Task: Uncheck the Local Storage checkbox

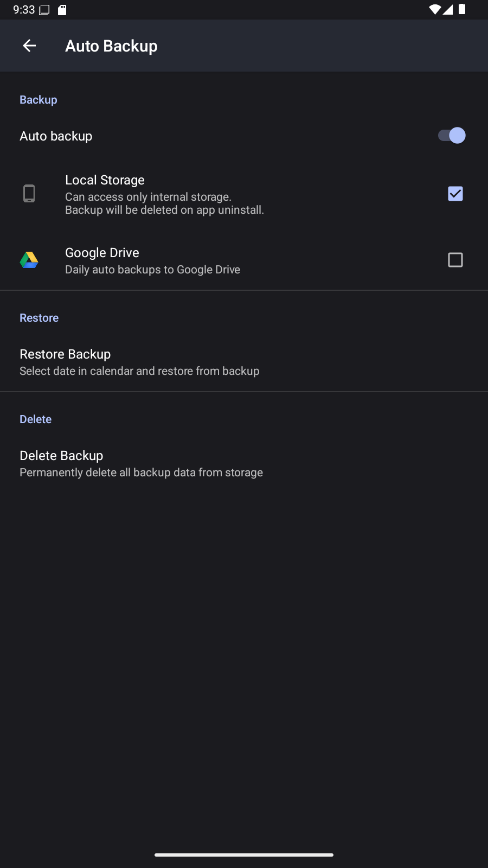Action: 455,194
